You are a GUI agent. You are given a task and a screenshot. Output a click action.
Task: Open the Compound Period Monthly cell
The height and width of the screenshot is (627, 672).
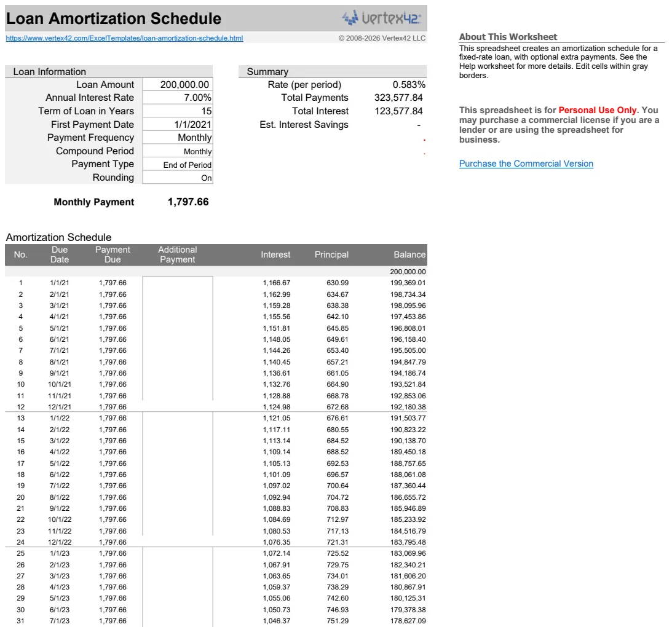(x=178, y=151)
